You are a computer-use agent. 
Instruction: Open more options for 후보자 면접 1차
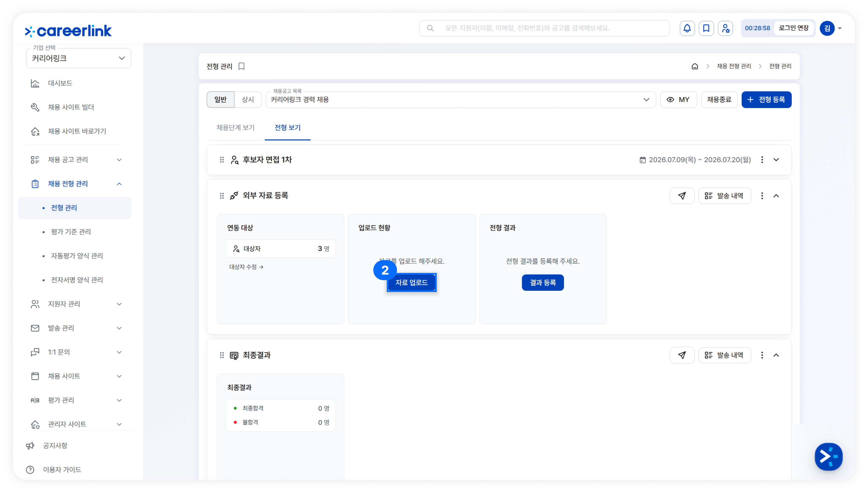click(x=762, y=160)
